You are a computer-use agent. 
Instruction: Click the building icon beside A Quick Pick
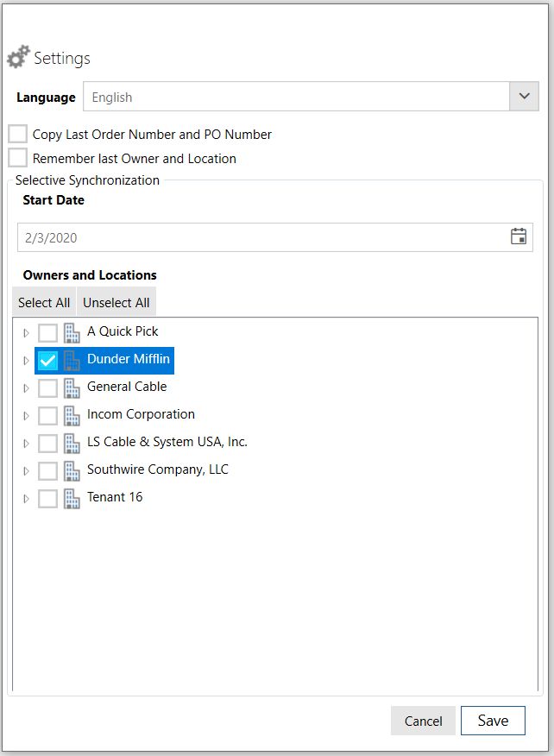pos(72,332)
